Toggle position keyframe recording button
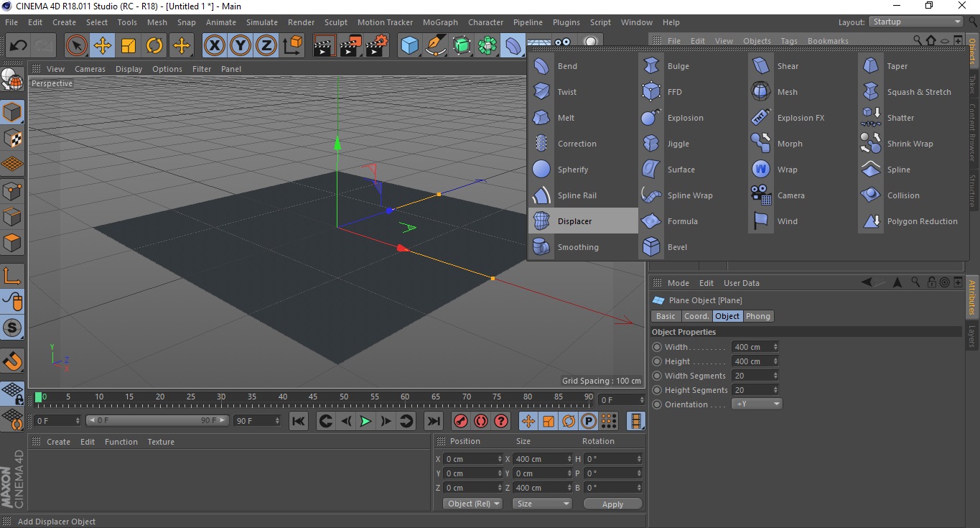980x528 pixels. click(528, 421)
